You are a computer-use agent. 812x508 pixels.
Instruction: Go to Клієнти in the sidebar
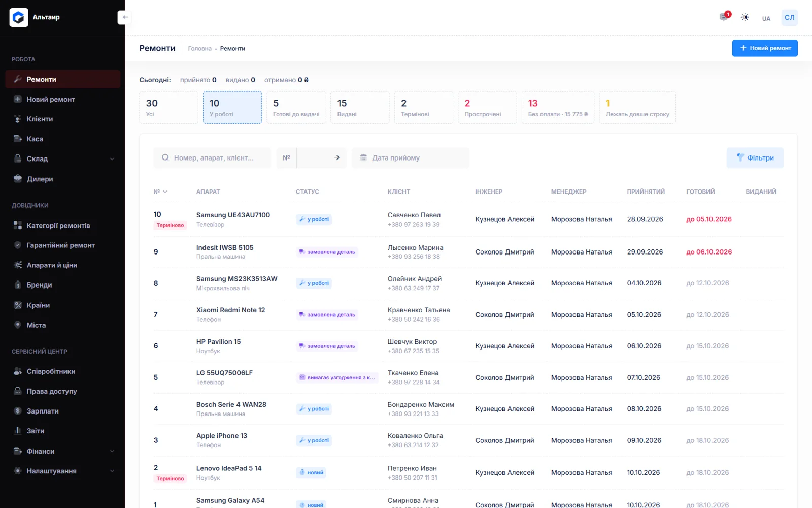click(63, 119)
